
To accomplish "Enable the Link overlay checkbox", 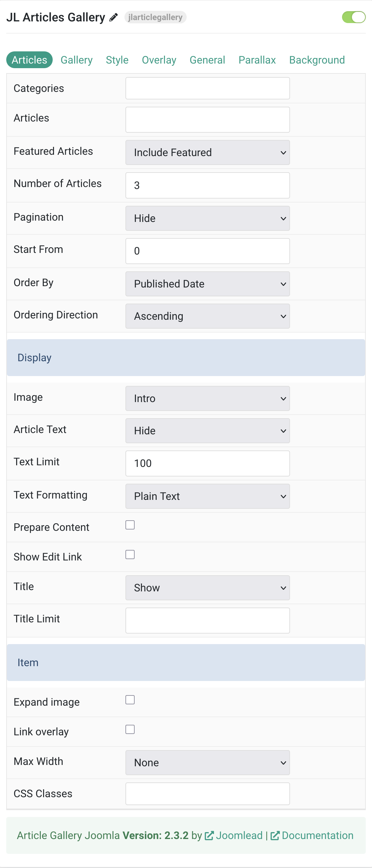I will [x=130, y=729].
